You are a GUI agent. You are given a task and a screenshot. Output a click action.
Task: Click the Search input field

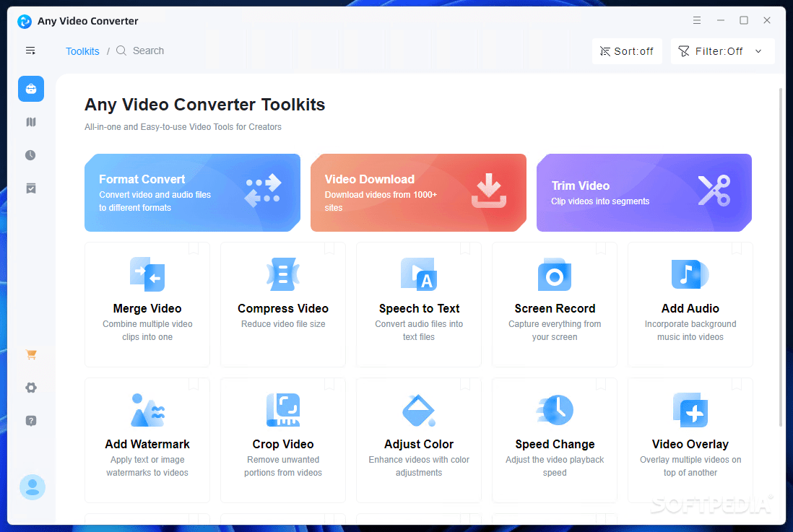tap(148, 51)
